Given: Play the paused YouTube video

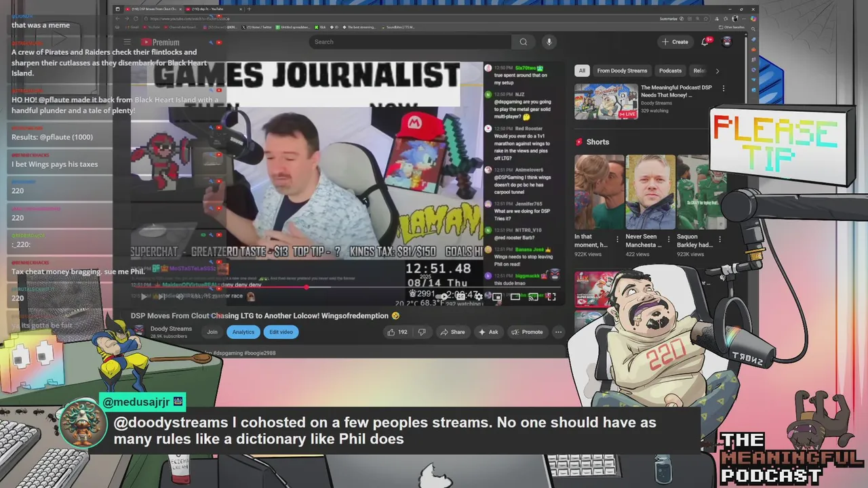Looking at the screenshot, I should click(144, 297).
